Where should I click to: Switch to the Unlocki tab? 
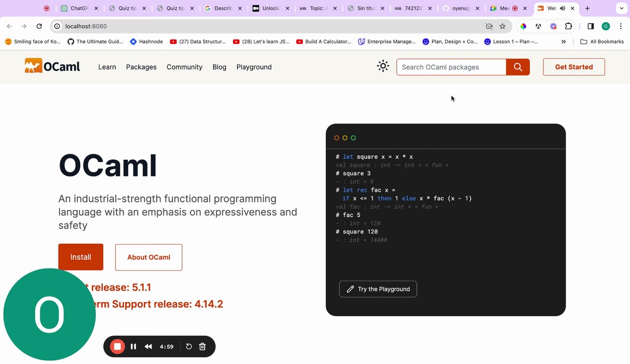click(272, 8)
